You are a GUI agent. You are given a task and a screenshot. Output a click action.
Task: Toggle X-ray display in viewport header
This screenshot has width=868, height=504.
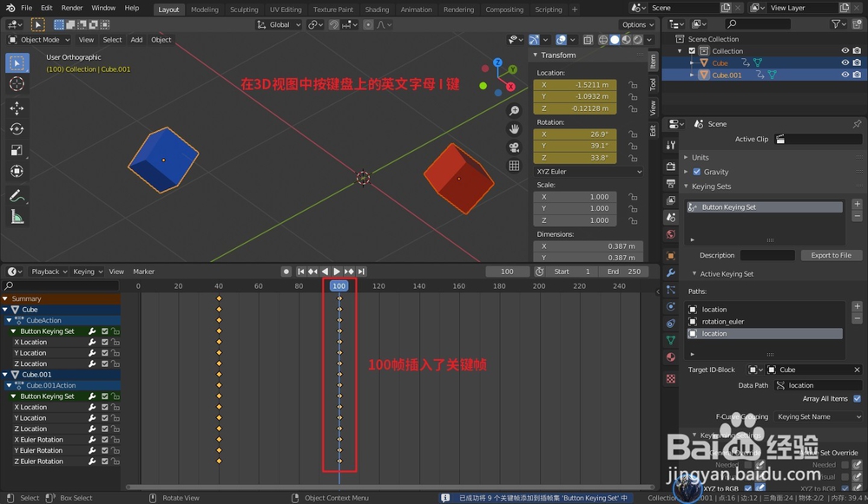[588, 40]
